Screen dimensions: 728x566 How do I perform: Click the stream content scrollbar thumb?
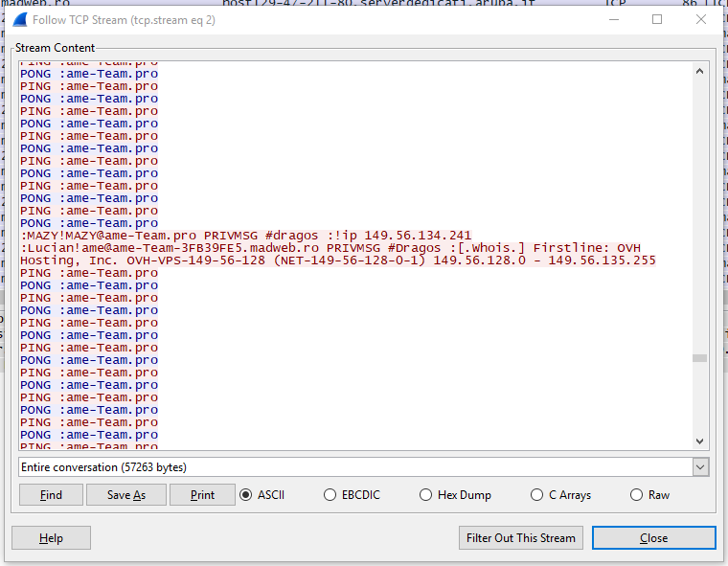point(699,358)
